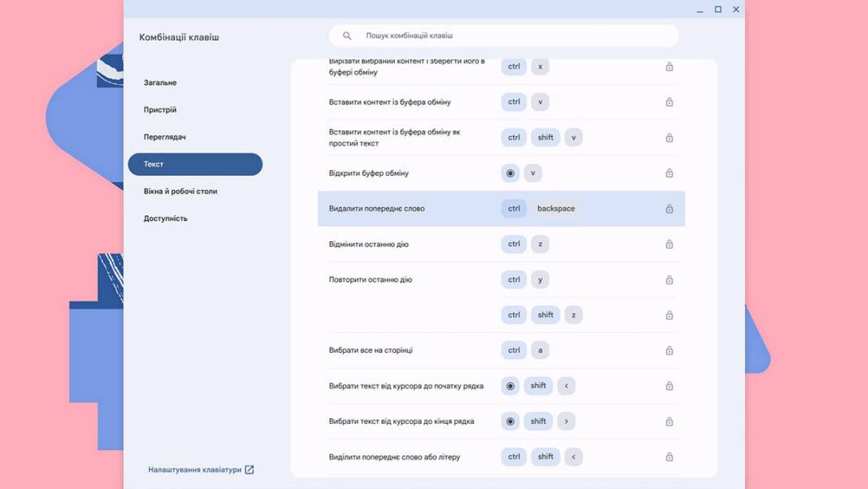Click lock icon for ctrl shift z shortcut
The width and height of the screenshot is (868, 489).
pyautogui.click(x=669, y=315)
